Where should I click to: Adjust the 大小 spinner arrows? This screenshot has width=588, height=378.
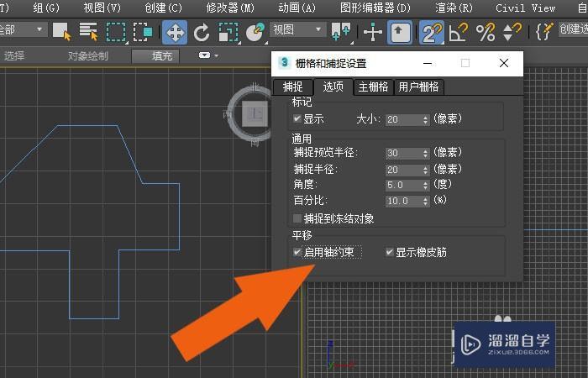[x=425, y=119]
